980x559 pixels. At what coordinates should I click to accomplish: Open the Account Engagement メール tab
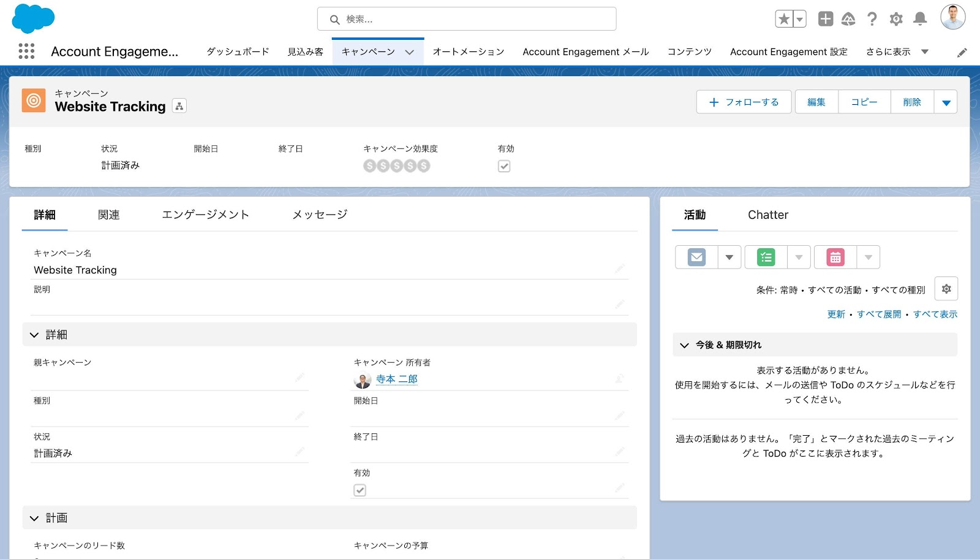[586, 52]
